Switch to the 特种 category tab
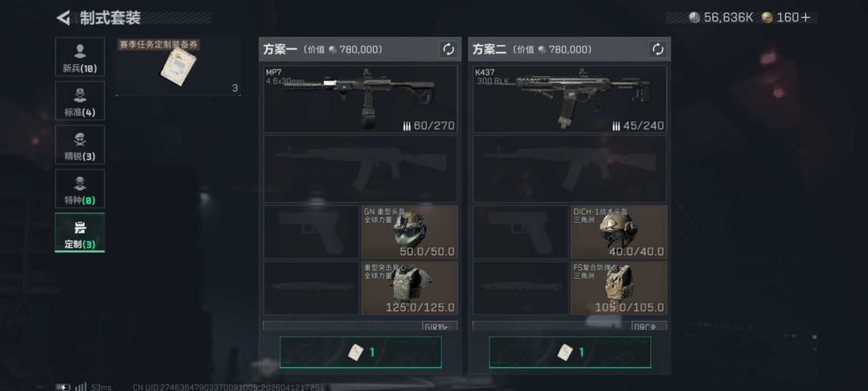 tap(80, 188)
